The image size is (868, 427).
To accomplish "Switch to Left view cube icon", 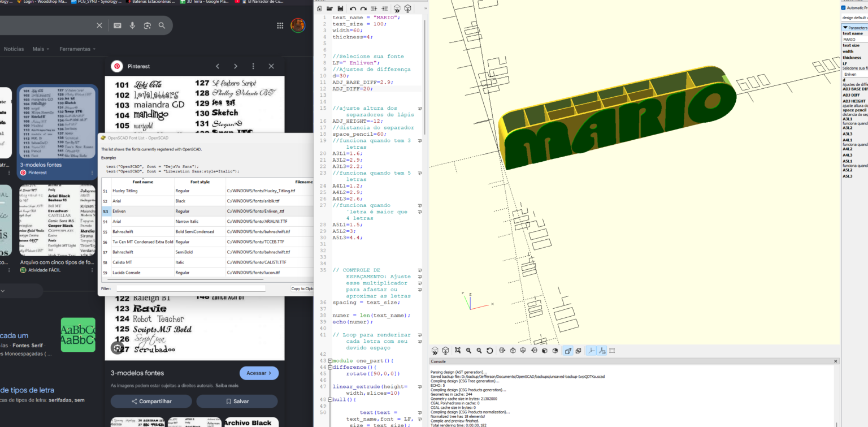I will click(534, 351).
